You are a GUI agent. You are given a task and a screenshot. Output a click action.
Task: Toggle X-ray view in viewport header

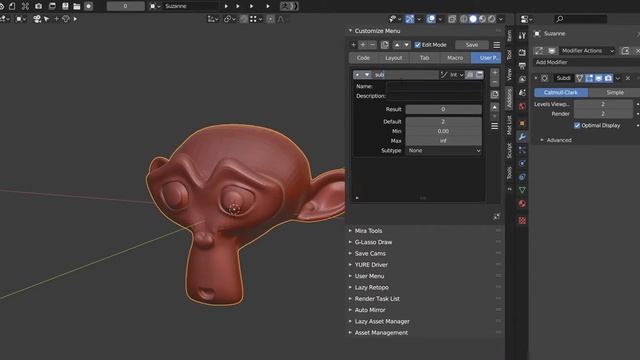click(452, 19)
